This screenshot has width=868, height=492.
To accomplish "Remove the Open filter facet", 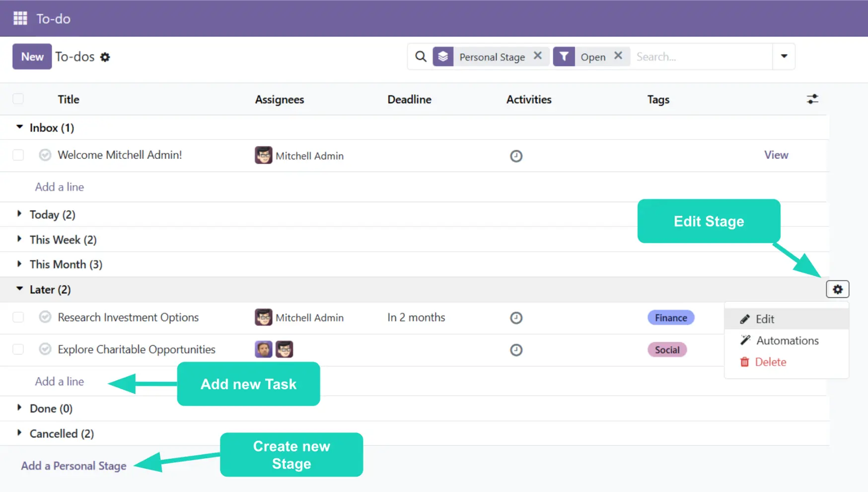I will point(618,56).
